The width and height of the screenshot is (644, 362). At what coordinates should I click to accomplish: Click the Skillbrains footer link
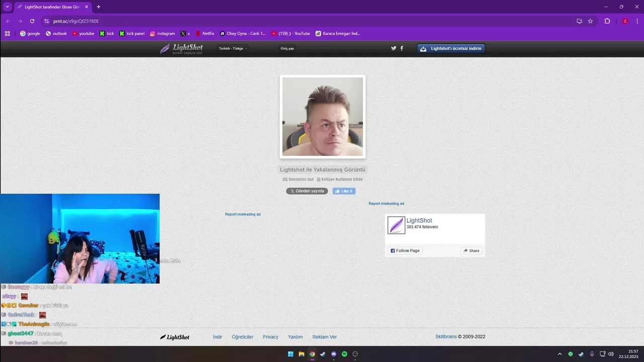pyautogui.click(x=446, y=337)
